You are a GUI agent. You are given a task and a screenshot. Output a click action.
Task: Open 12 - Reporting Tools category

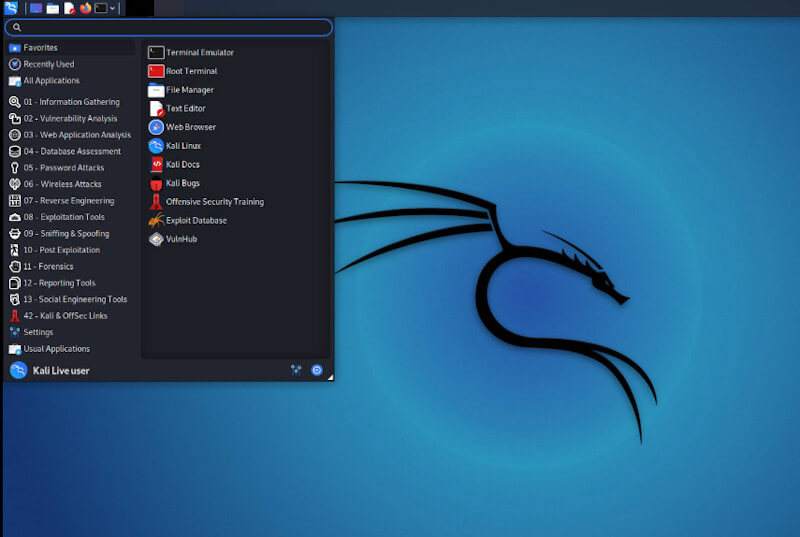pos(71,283)
